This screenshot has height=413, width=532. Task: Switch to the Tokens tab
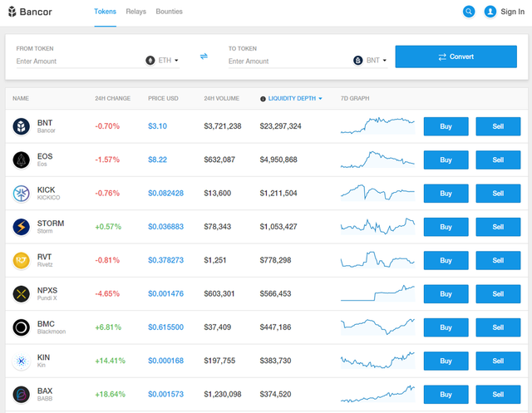click(x=106, y=12)
